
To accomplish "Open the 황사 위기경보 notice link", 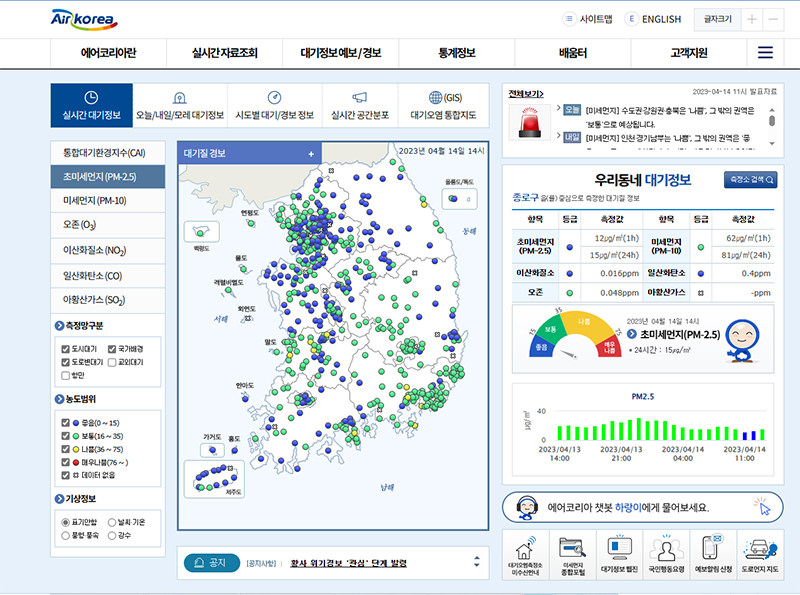I will pos(348,564).
